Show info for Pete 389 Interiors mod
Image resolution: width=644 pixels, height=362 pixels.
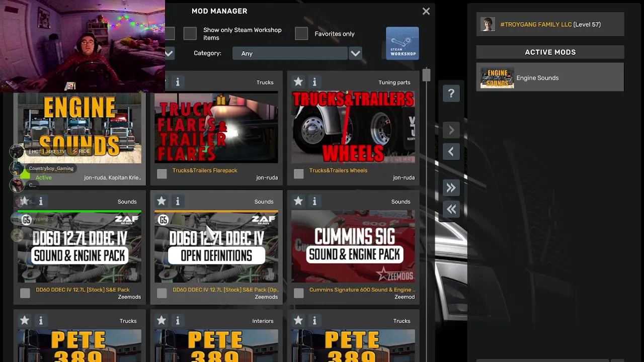pos(178,321)
